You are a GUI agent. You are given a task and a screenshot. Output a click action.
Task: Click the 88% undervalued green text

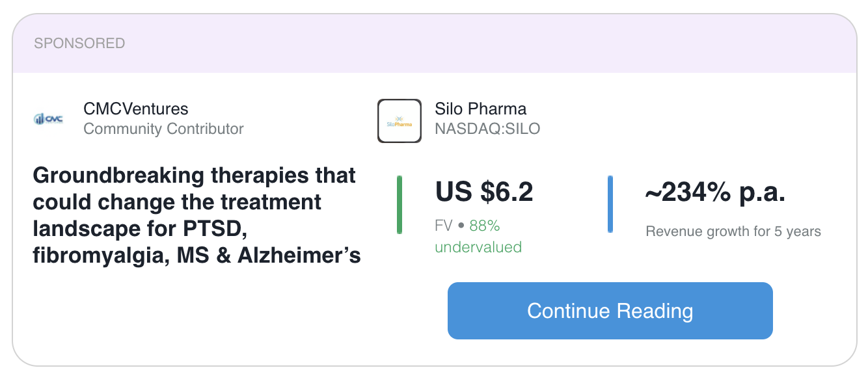(478, 237)
